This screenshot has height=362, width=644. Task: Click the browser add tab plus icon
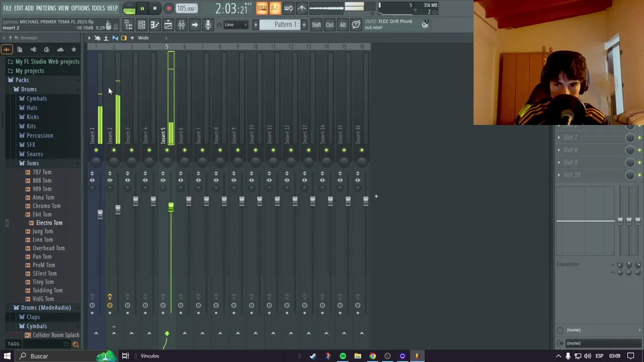click(7, 49)
